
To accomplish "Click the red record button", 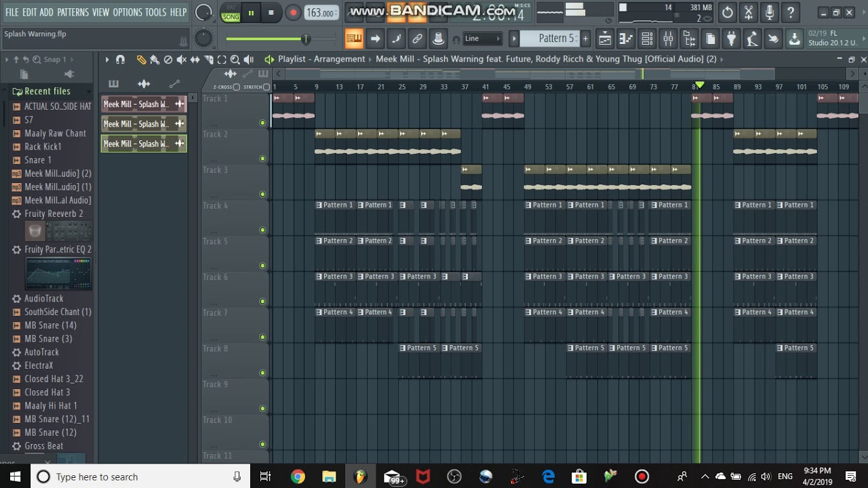I will 293,12.
